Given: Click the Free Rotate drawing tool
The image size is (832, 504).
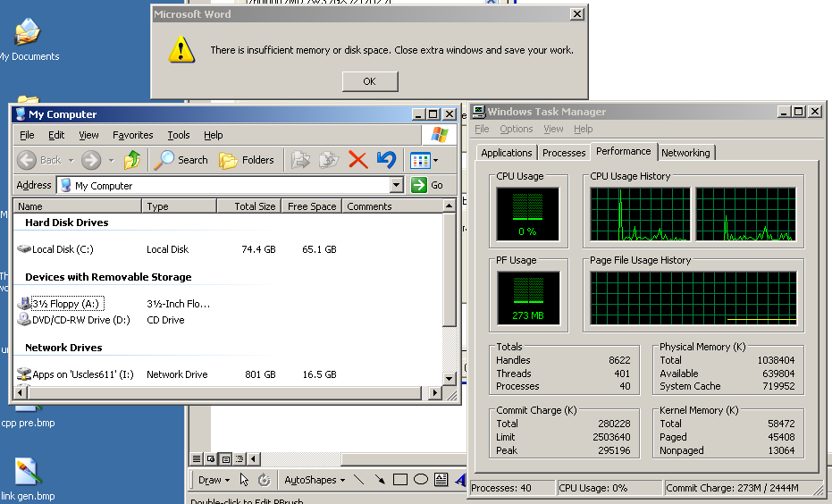Looking at the screenshot, I should (264, 480).
